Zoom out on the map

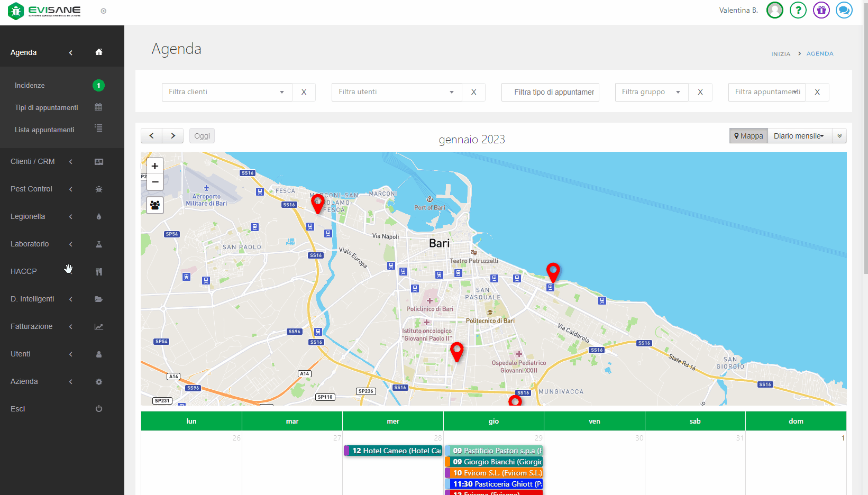[x=155, y=182]
